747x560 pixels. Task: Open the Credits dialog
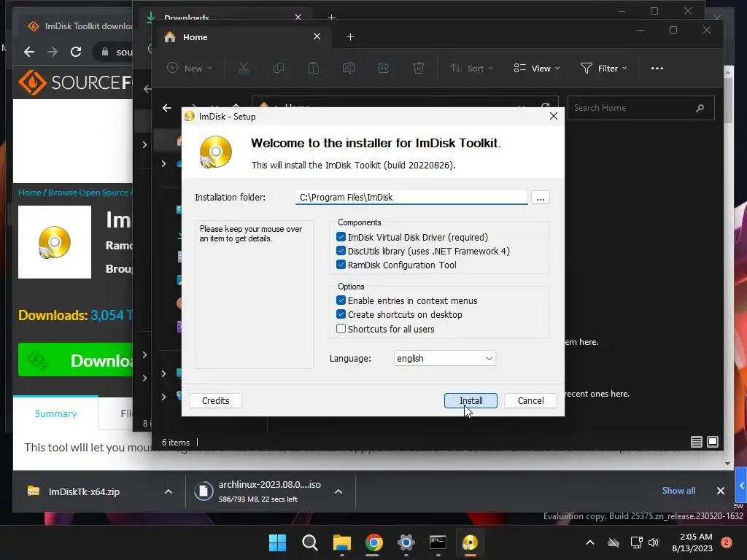[215, 400]
